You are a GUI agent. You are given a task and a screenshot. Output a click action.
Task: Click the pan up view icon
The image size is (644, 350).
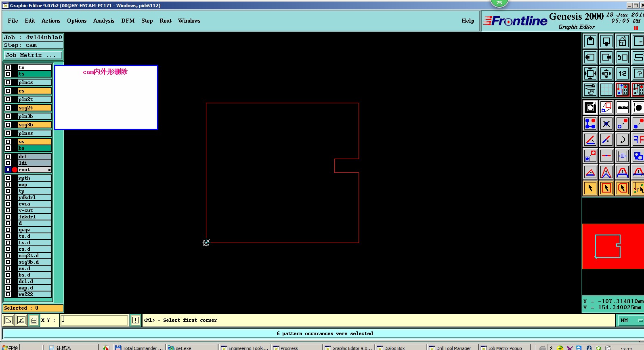(x=590, y=41)
